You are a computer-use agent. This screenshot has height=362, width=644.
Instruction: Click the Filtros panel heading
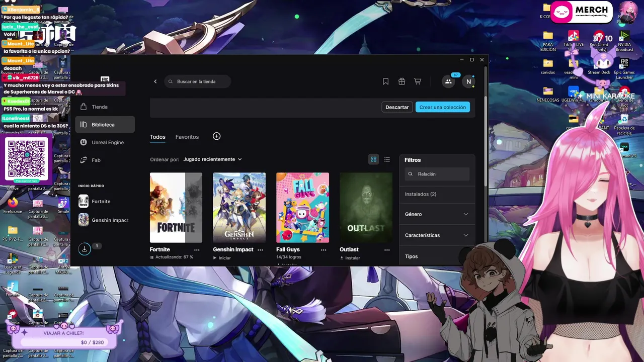[413, 160]
